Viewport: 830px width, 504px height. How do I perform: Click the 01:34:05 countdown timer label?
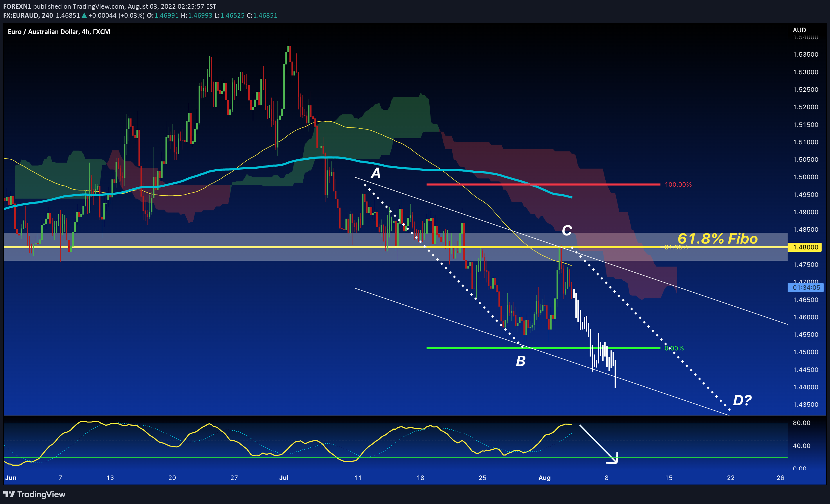pyautogui.click(x=806, y=287)
